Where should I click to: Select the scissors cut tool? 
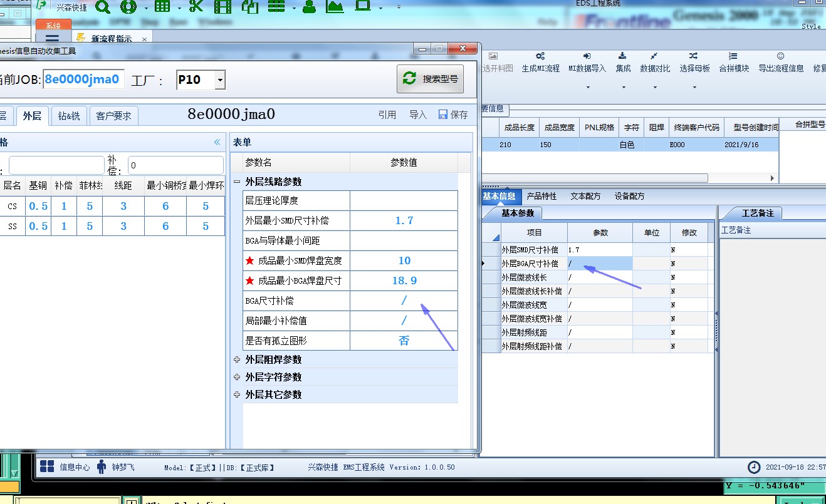pos(196,7)
